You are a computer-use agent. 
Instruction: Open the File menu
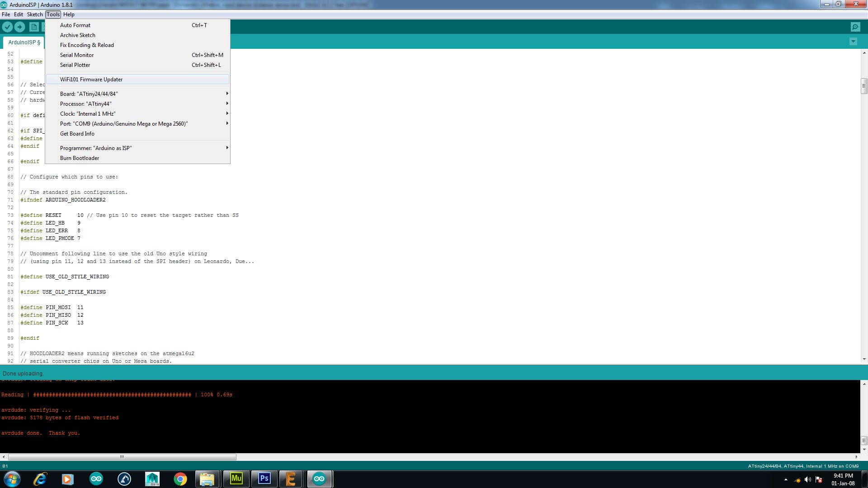pos(6,14)
